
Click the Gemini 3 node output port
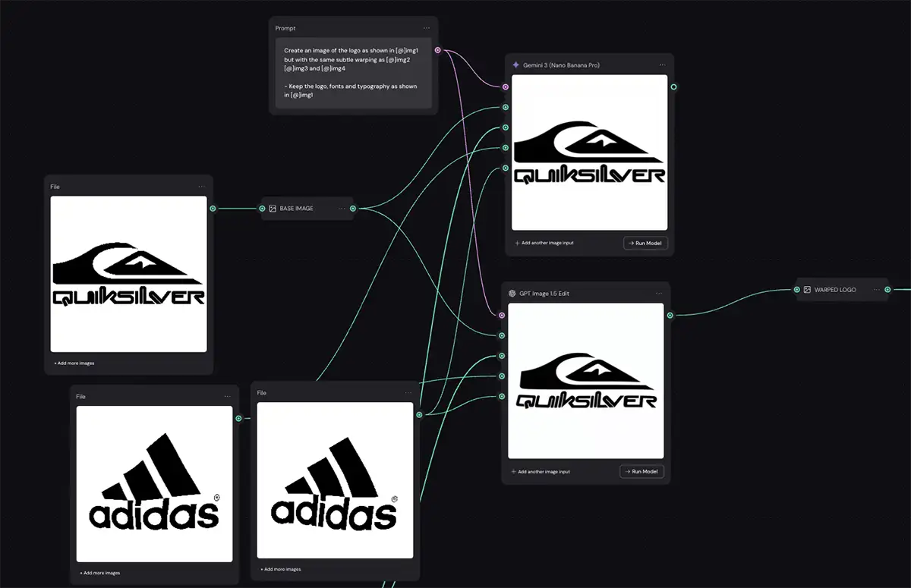673,86
